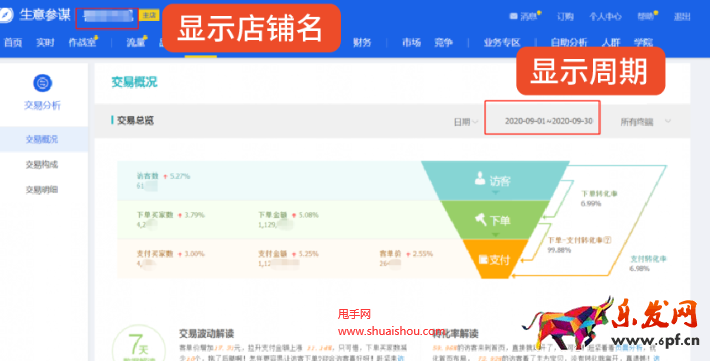Expand the 所有终端 terminal dropdown
Image resolution: width=710 pixels, height=361 pixels.
tap(645, 121)
